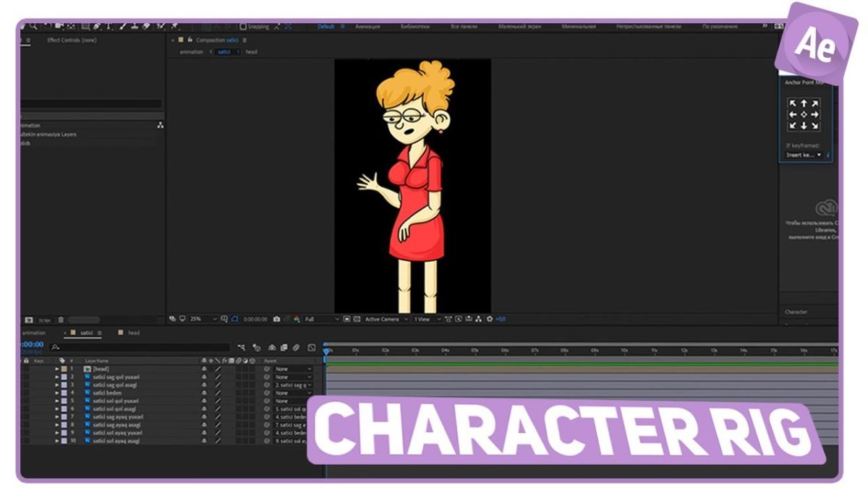Select the Brush tool in top toolbar

click(x=123, y=26)
